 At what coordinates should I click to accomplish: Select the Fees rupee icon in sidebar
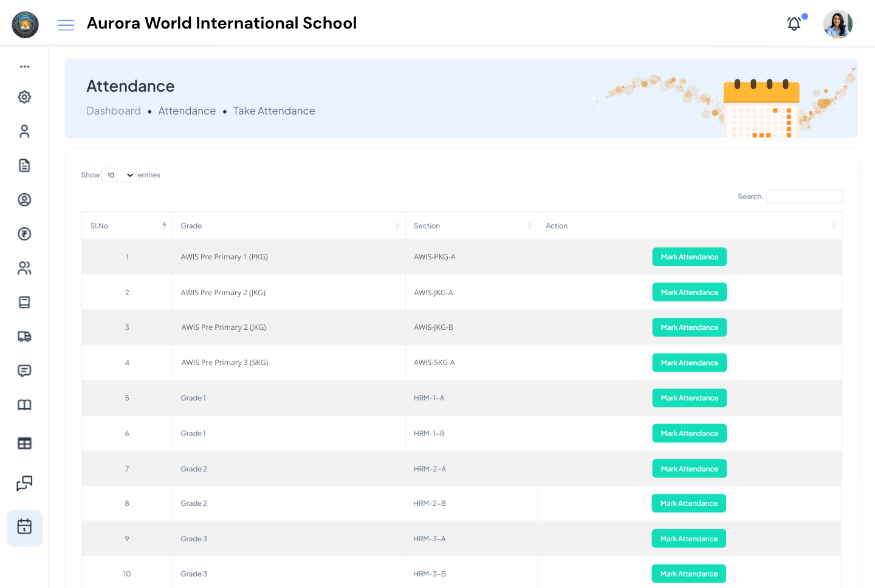pos(24,234)
